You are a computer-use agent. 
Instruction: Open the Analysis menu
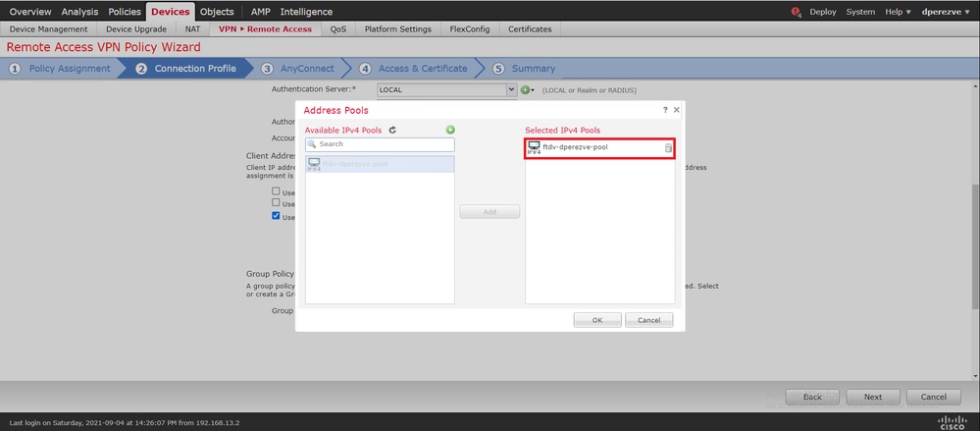(x=80, y=12)
